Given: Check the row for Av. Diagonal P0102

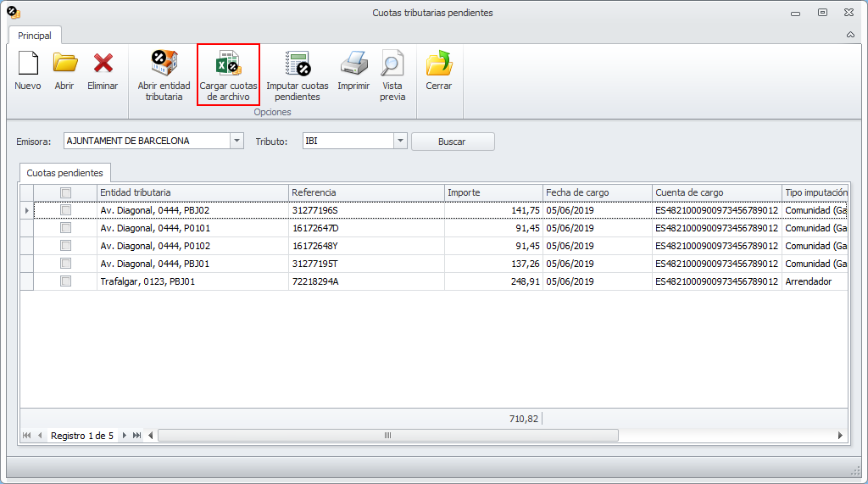Looking at the screenshot, I should (66, 246).
